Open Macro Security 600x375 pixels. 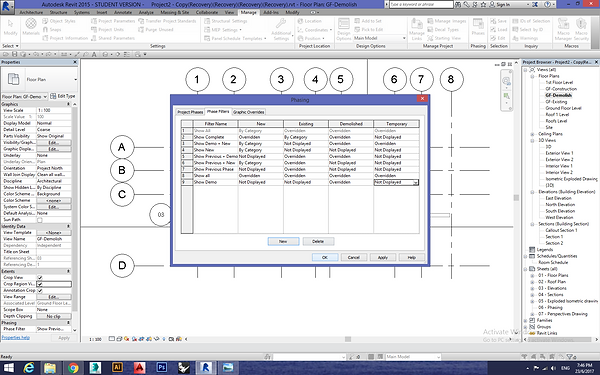coord(581,29)
